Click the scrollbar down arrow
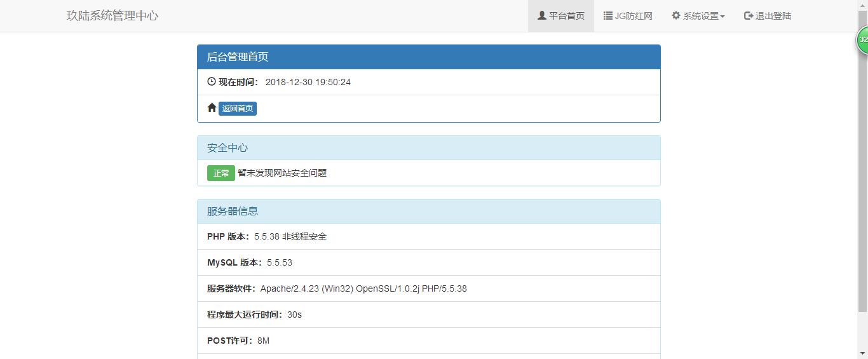 click(862, 353)
